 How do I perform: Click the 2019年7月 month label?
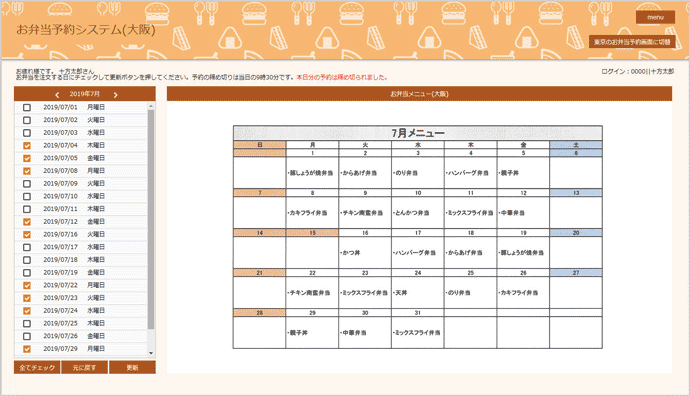[84, 94]
